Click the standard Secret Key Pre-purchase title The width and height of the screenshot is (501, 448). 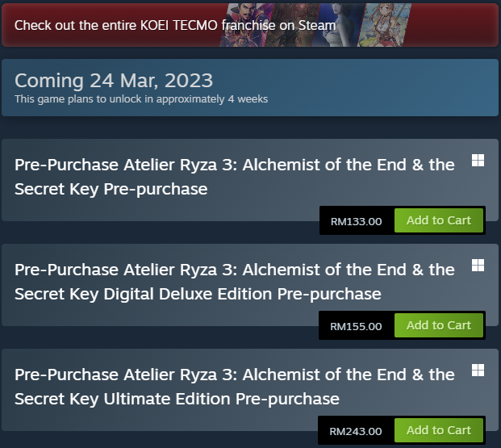click(234, 177)
